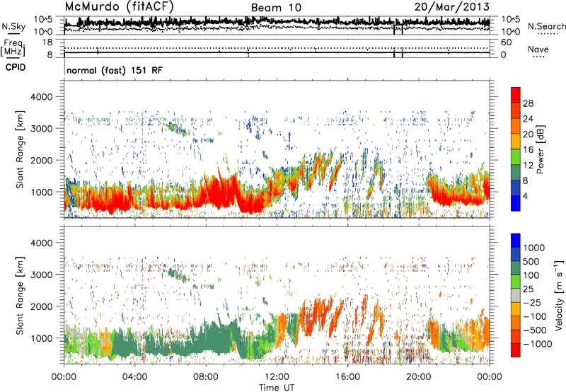This screenshot has height=392, width=566.
Task: Click the 08:00 time axis label
Action: pyautogui.click(x=206, y=377)
